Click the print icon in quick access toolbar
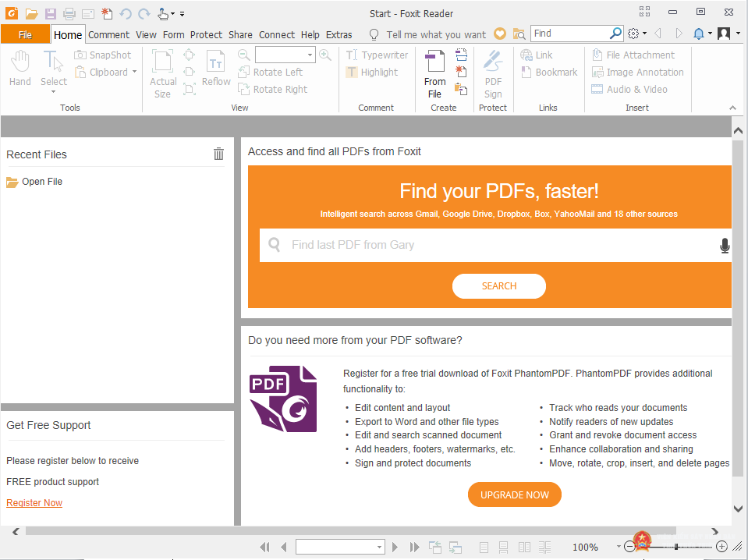 tap(69, 14)
